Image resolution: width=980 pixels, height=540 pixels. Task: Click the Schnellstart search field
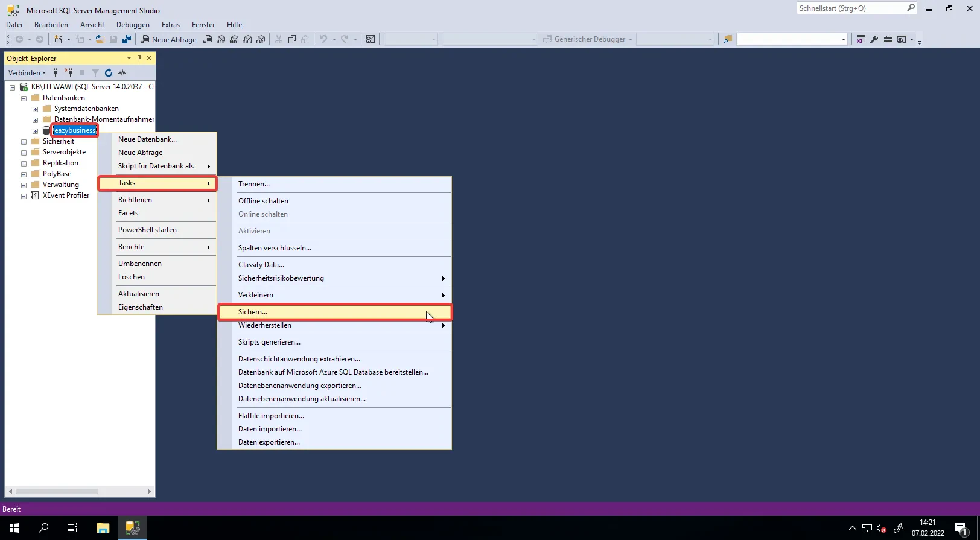(x=856, y=8)
